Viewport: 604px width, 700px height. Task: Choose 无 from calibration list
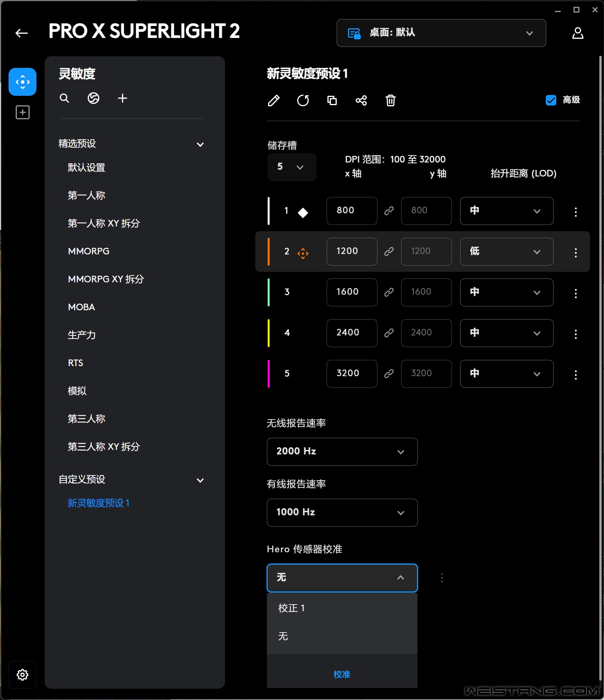point(342,636)
